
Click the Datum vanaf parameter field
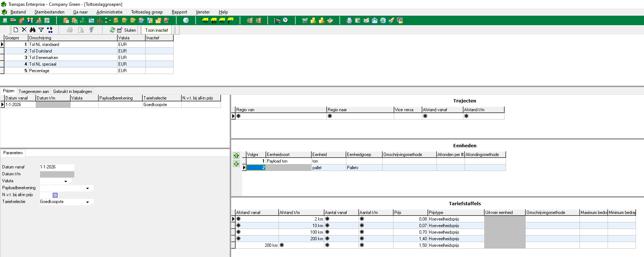[57, 167]
